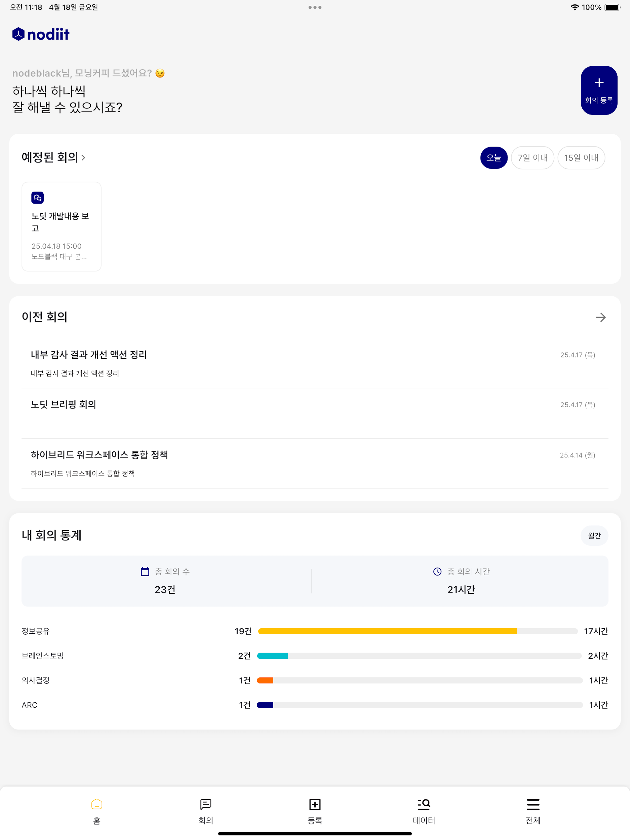Screen dimensions: 630x840
Task: Open 하이브리드 워크스페이스 통합 정책 meeting
Action: coord(99,455)
